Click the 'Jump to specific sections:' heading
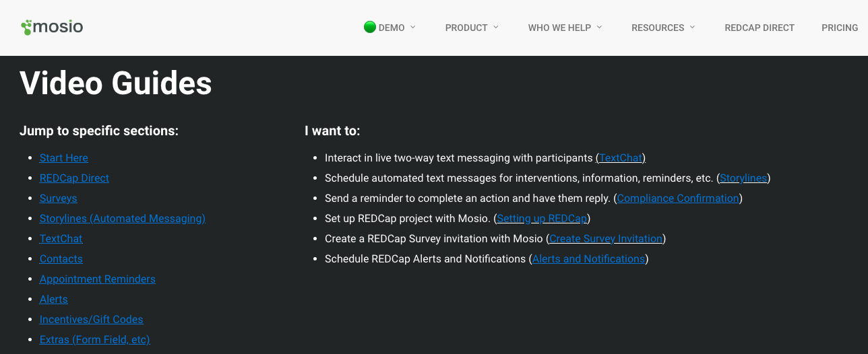Screen dimensions: 868x354 tap(99, 131)
